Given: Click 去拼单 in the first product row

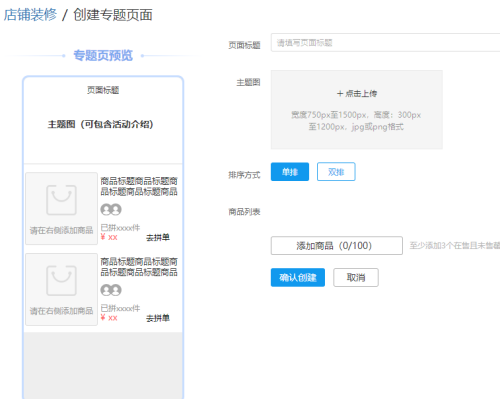Looking at the screenshot, I should [158, 237].
